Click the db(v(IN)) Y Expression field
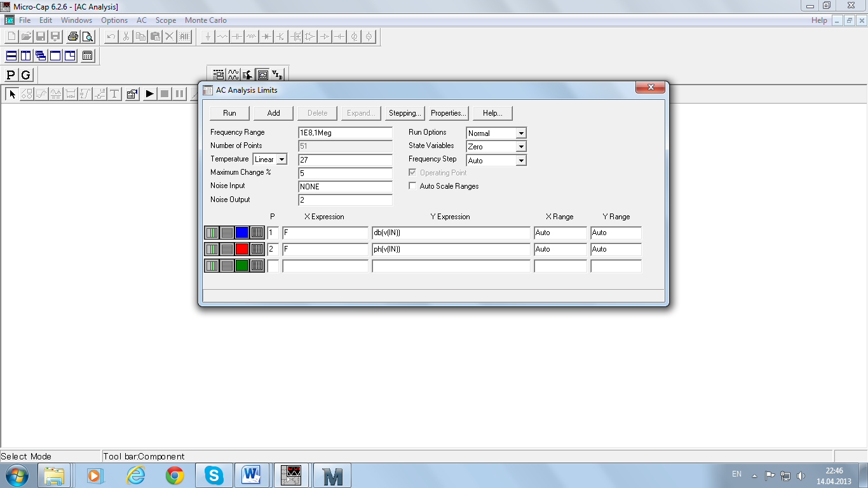868x488 pixels. pos(451,233)
